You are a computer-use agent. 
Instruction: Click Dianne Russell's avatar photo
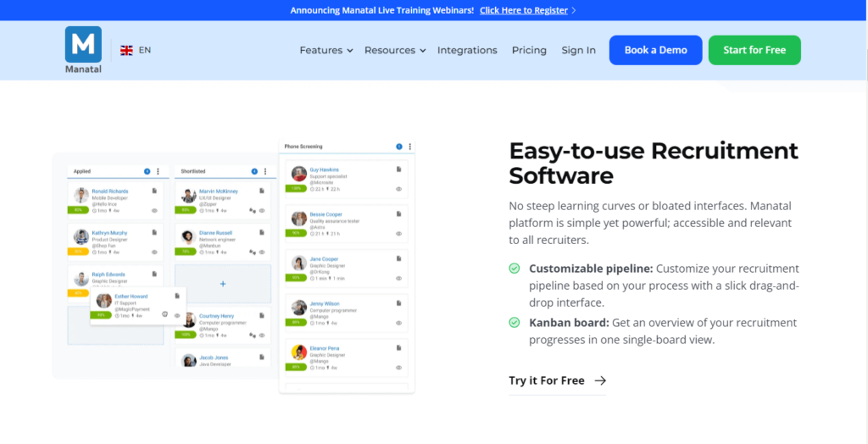[189, 237]
